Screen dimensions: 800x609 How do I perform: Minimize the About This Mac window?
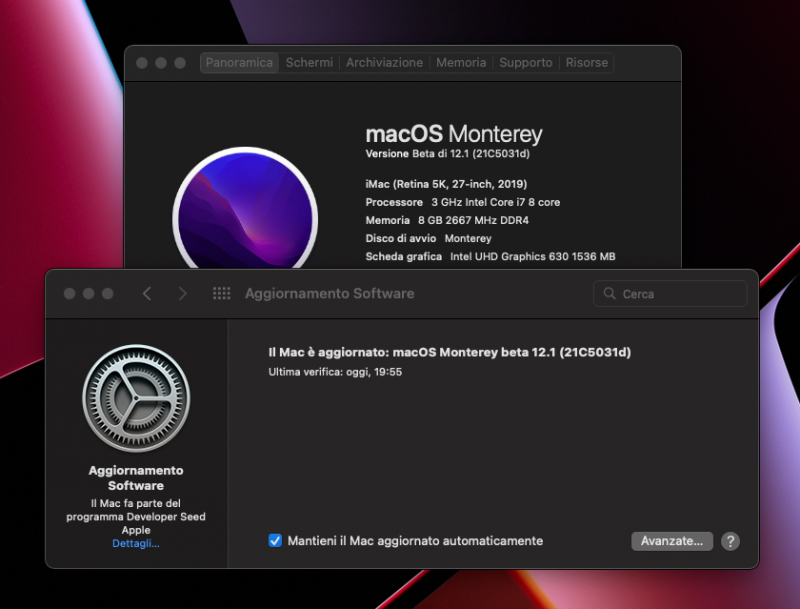tap(161, 63)
